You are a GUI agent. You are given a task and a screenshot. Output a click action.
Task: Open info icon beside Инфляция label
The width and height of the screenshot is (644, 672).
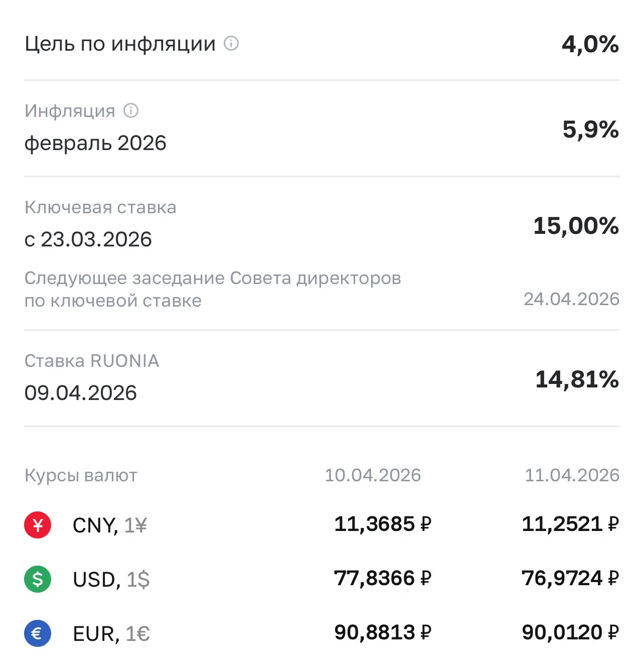pyautogui.click(x=131, y=110)
